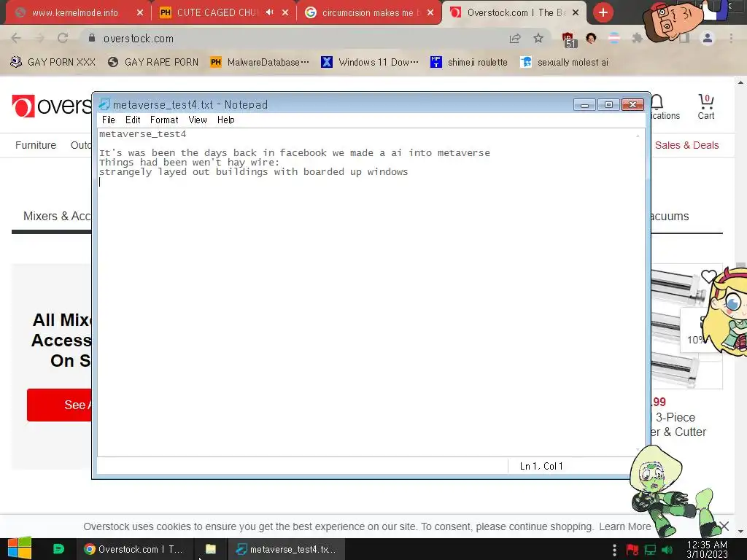The image size is (747, 560).
Task: Click the Notepad title bar icon
Action: [x=104, y=104]
